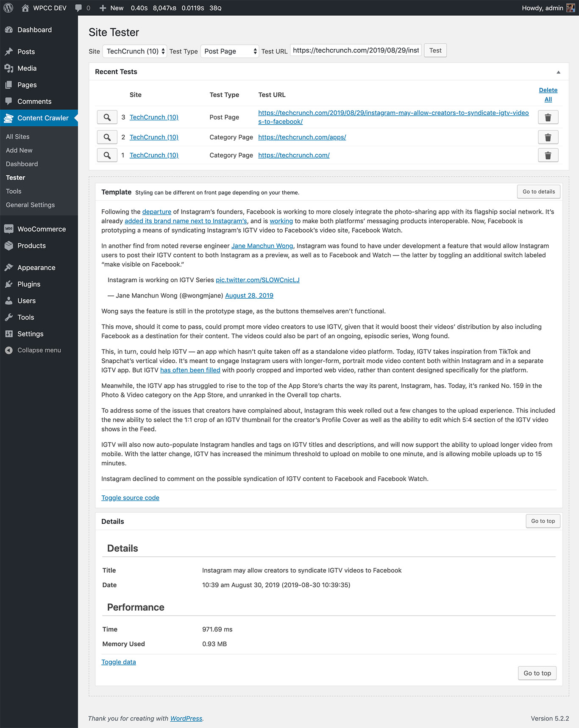Click the Posts pin icon

point(9,52)
